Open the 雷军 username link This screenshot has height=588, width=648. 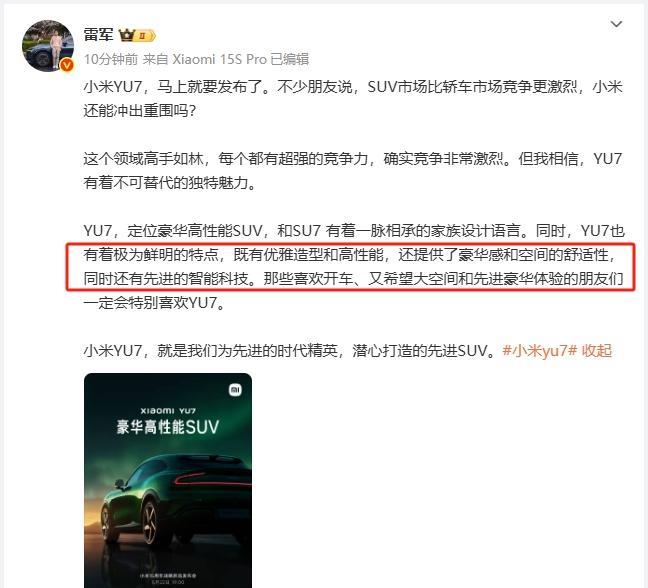[x=98, y=35]
